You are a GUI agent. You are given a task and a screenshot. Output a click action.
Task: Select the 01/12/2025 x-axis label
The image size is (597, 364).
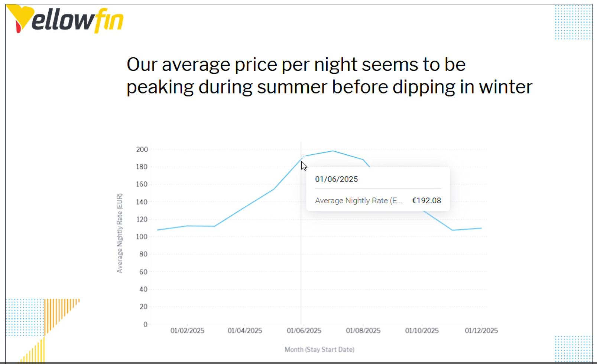(481, 331)
